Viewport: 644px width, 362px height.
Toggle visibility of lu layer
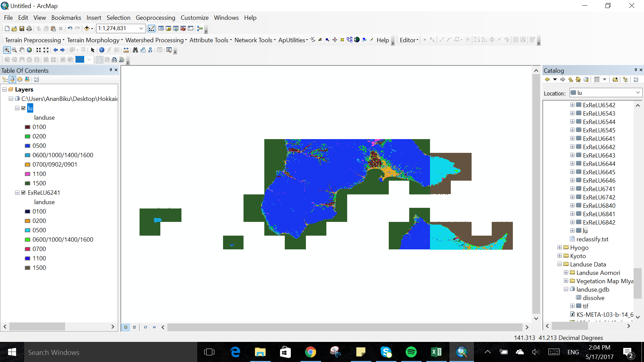point(23,108)
